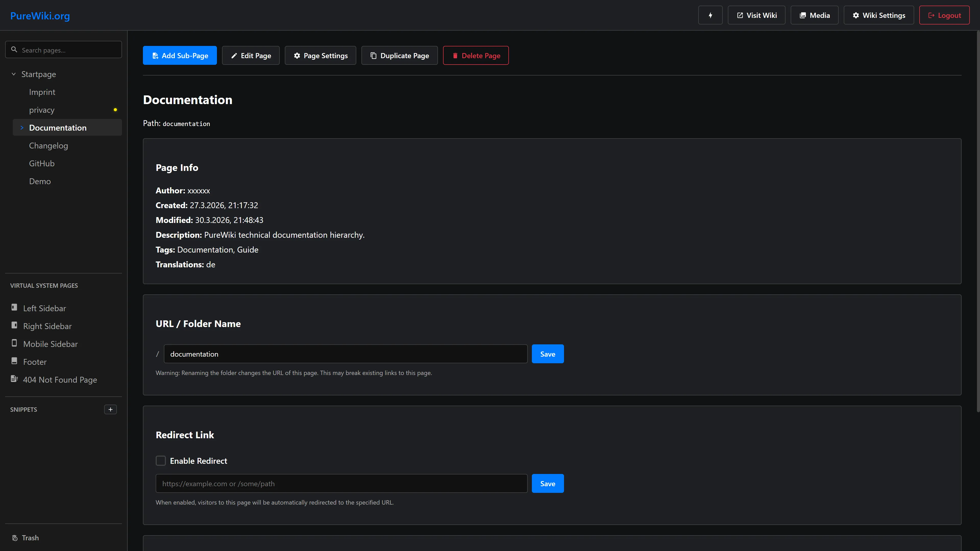Enable the Redirect checkbox
Screen dimensions: 980x551
coord(161,461)
